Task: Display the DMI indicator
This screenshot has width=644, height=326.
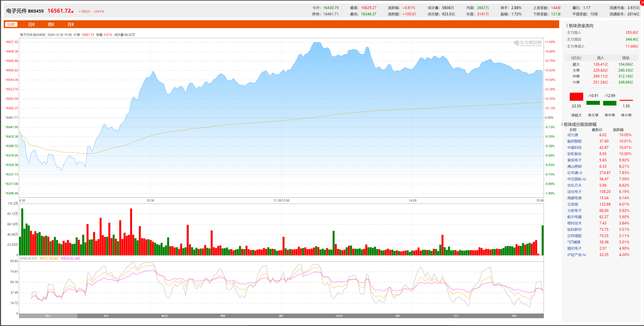Action: coord(281,316)
